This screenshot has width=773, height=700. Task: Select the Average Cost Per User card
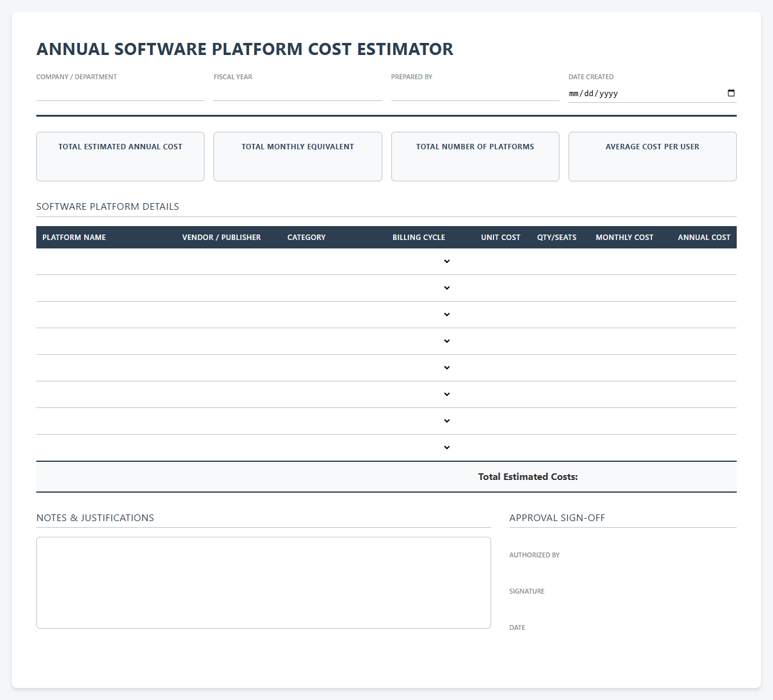pos(653,157)
